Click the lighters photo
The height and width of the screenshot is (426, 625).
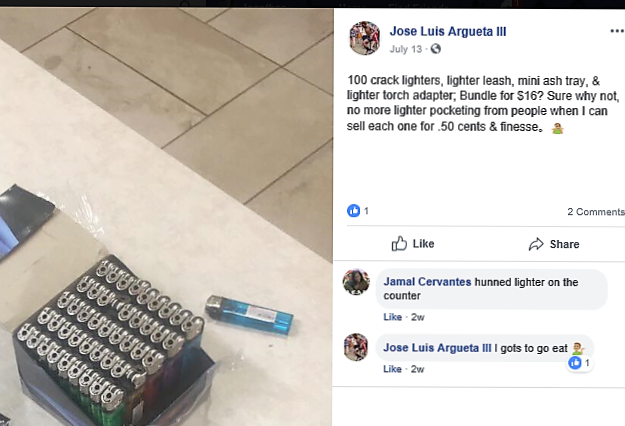point(166,217)
